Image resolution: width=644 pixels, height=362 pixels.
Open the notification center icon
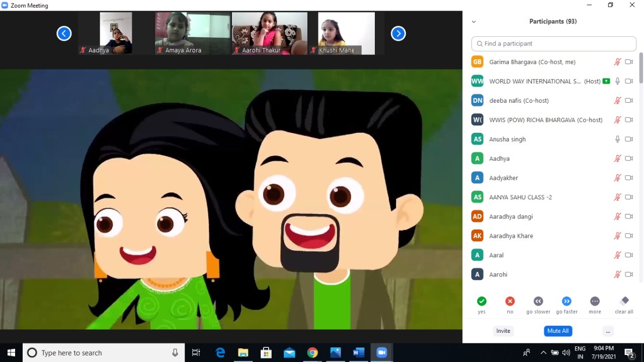(x=629, y=352)
